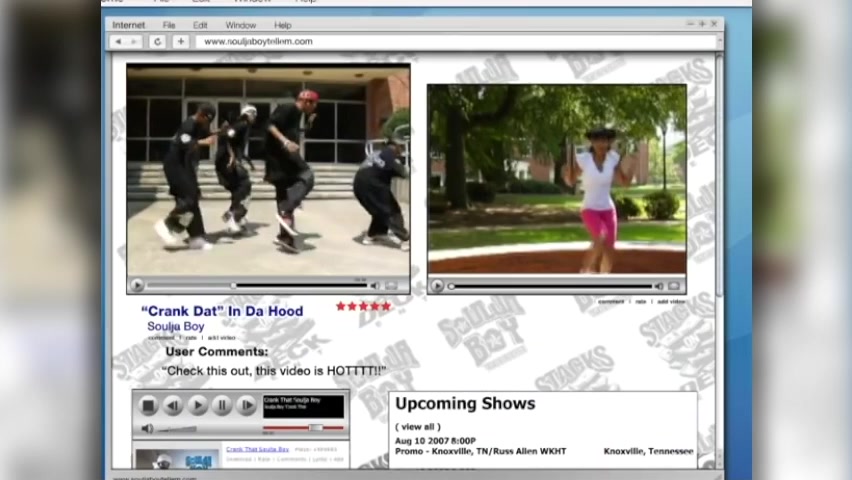The height and width of the screenshot is (480, 852).
Task: Skip to next track in music player
Action: (247, 406)
